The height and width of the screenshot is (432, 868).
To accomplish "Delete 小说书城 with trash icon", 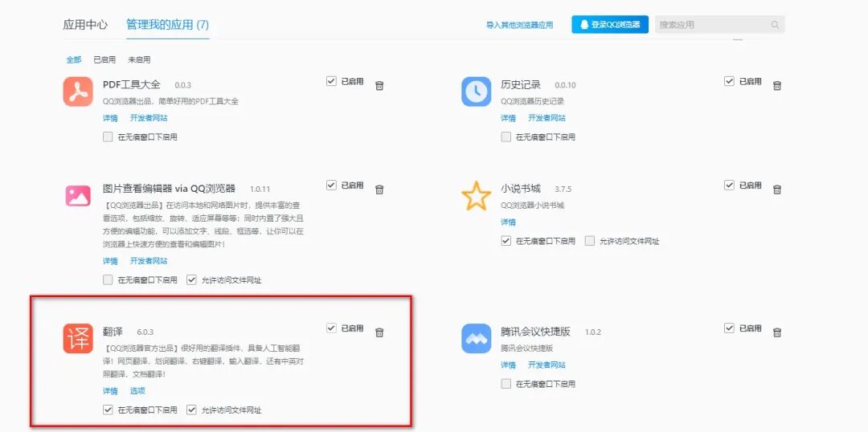I will click(777, 190).
